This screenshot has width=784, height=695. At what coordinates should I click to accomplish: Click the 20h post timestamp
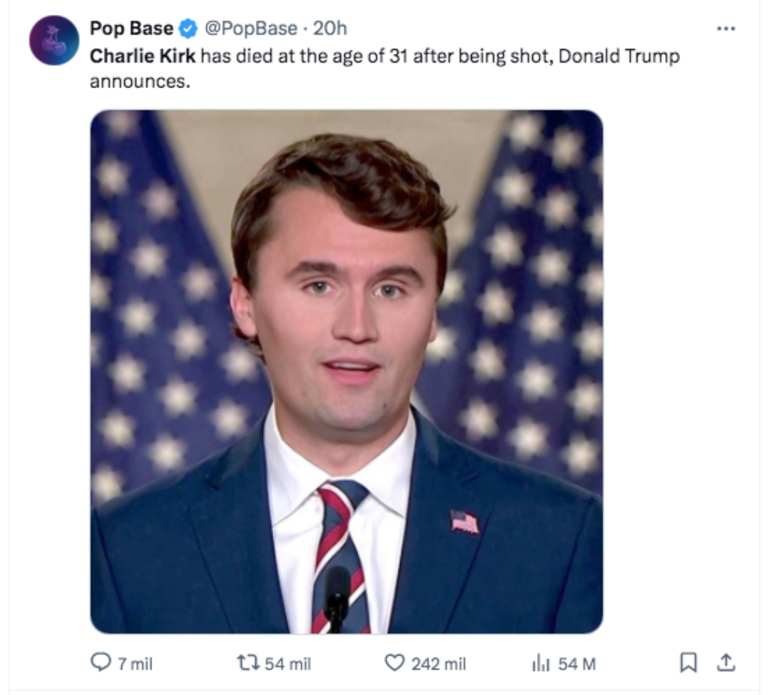pyautogui.click(x=330, y=29)
